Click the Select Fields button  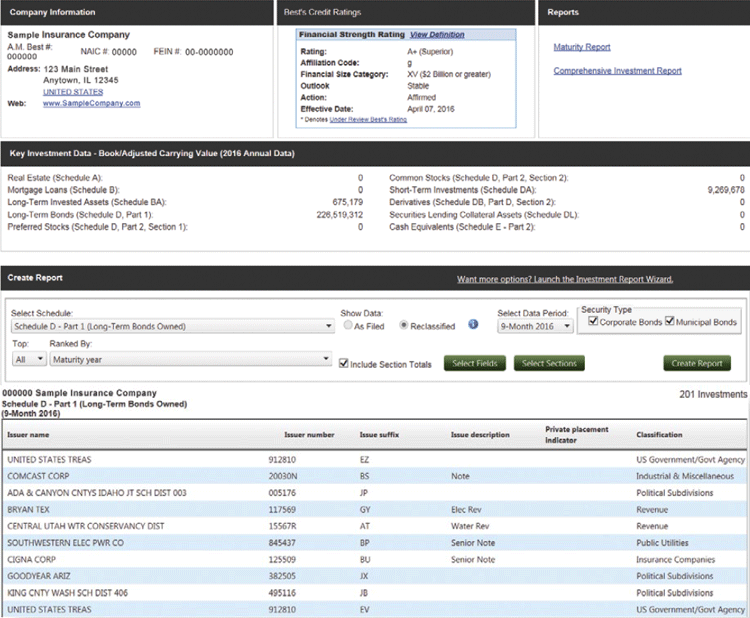pos(474,363)
